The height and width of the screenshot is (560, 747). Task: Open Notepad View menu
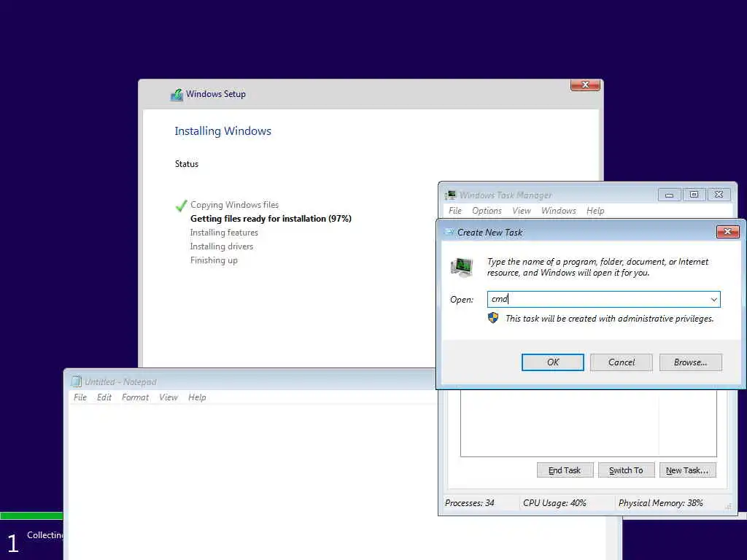point(169,397)
